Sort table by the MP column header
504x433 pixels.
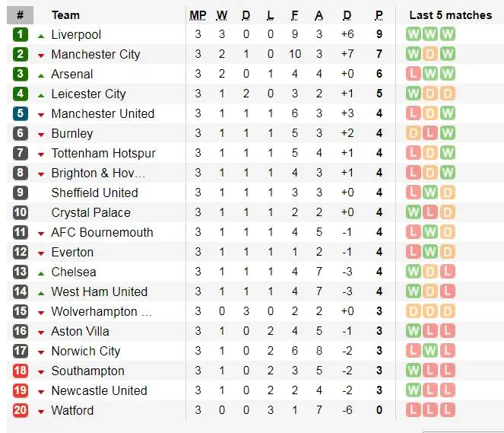click(x=198, y=15)
